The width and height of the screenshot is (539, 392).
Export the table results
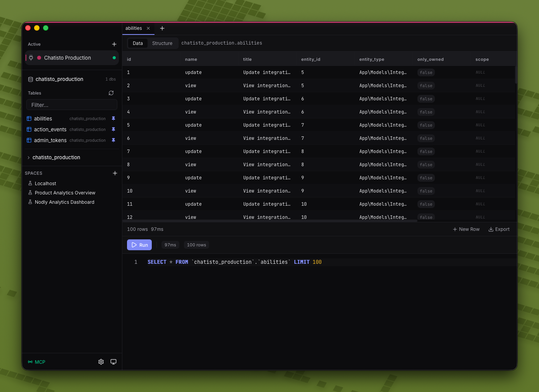(499, 229)
